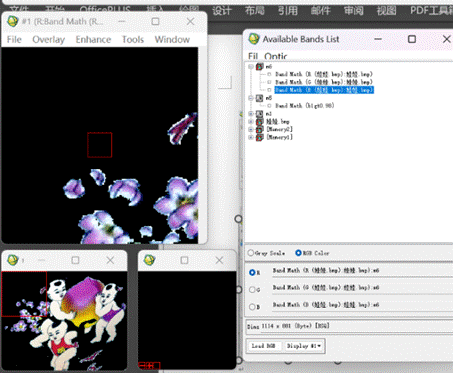This screenshot has height=373, width=453.
Task: Switch to the 引用 ribbon tab
Action: tap(288, 11)
